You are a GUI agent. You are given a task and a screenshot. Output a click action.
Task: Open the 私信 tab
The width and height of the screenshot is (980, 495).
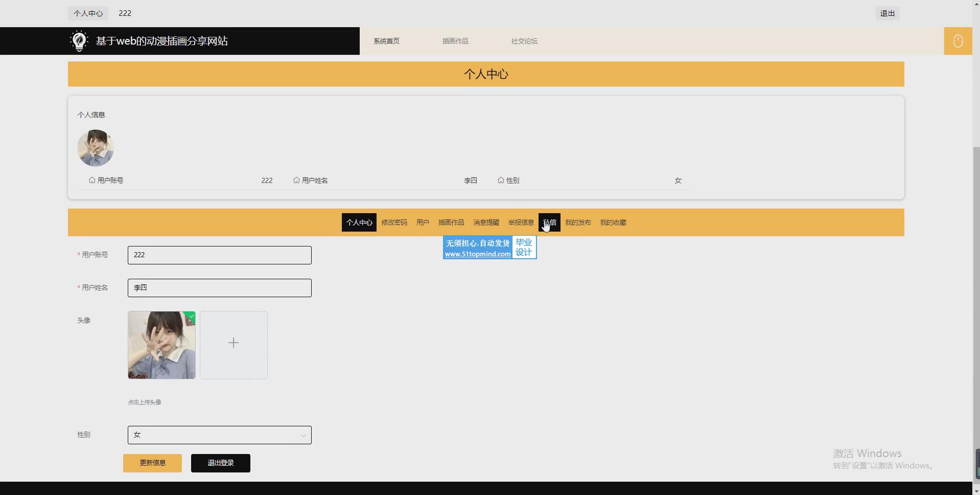point(549,222)
